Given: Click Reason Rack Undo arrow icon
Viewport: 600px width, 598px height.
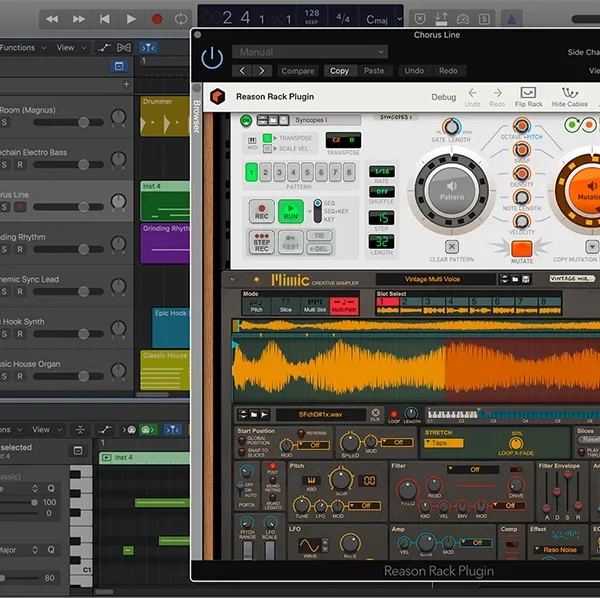Looking at the screenshot, I should 472,97.
